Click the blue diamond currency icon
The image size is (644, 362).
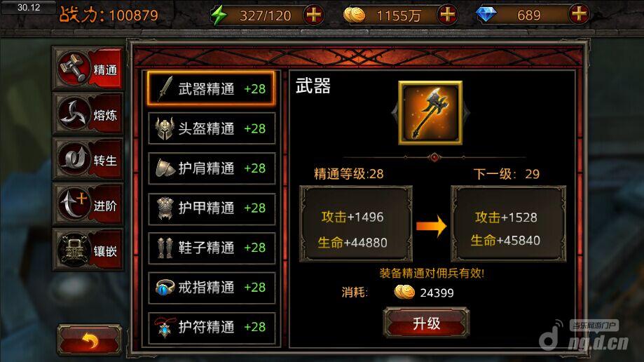(486, 15)
